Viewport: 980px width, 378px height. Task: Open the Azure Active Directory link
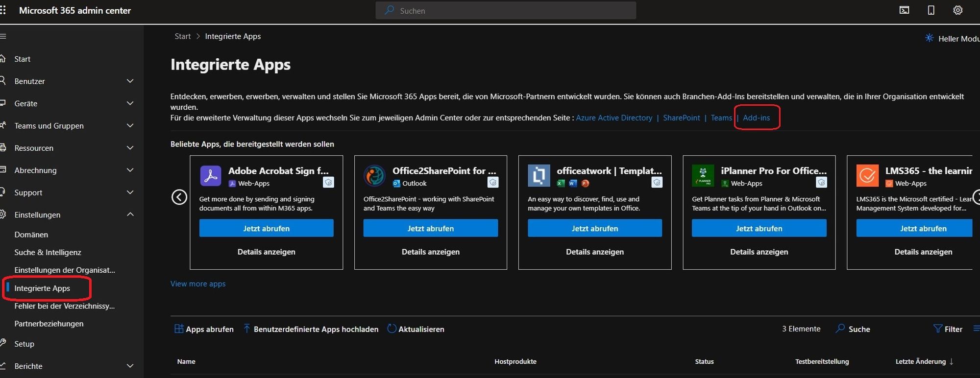[x=614, y=118]
